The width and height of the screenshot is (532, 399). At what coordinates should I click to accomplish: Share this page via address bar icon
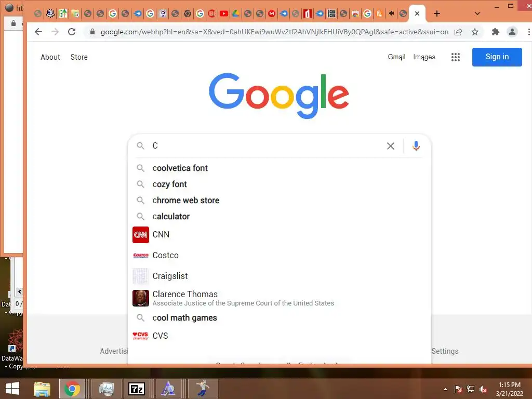(x=458, y=32)
